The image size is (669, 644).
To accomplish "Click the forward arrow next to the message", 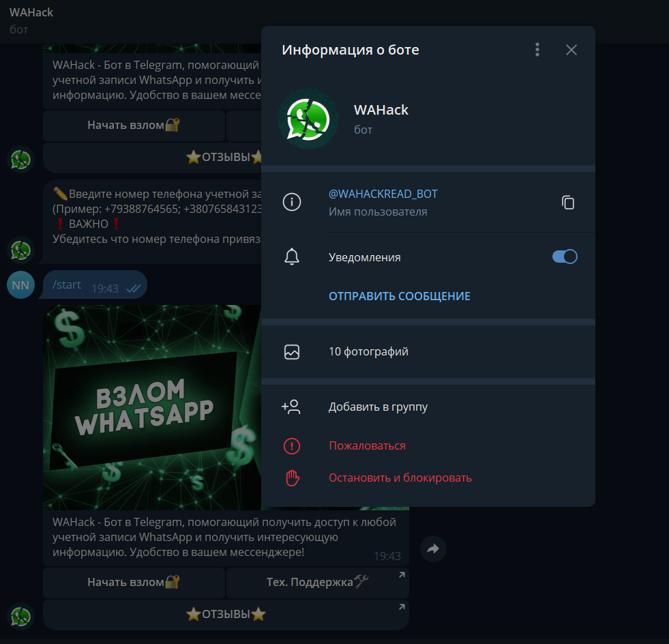I will pos(433,548).
